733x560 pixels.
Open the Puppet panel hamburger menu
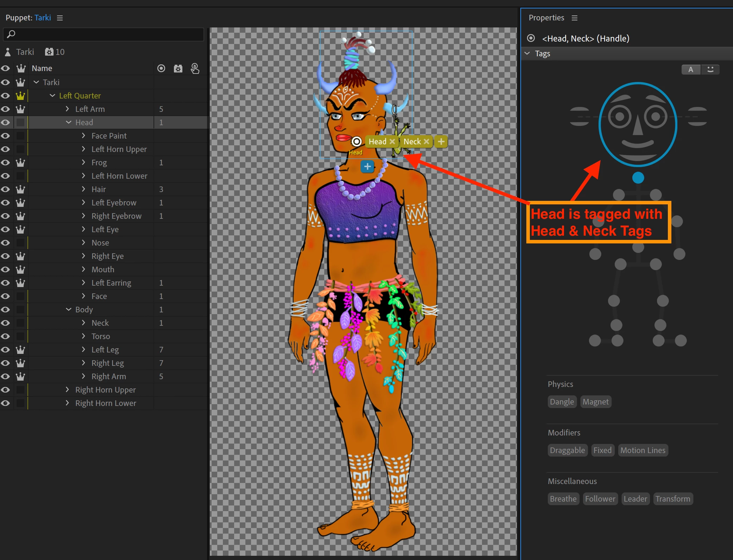[x=60, y=18]
